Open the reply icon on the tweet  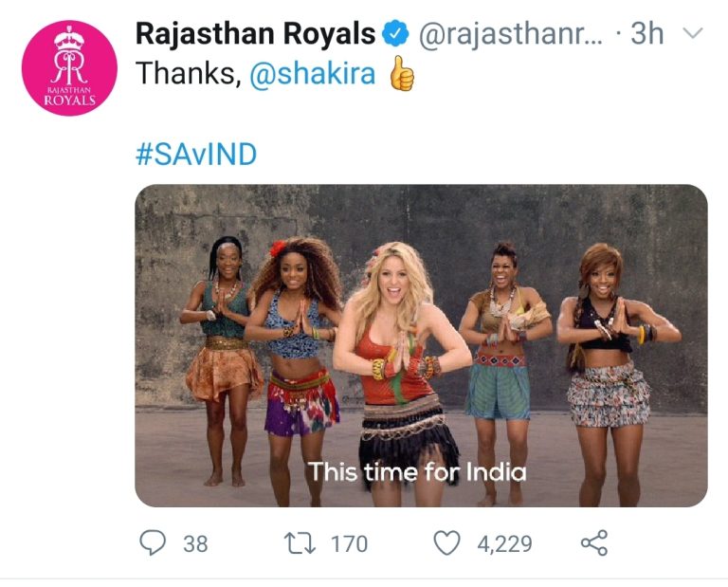coord(153,542)
